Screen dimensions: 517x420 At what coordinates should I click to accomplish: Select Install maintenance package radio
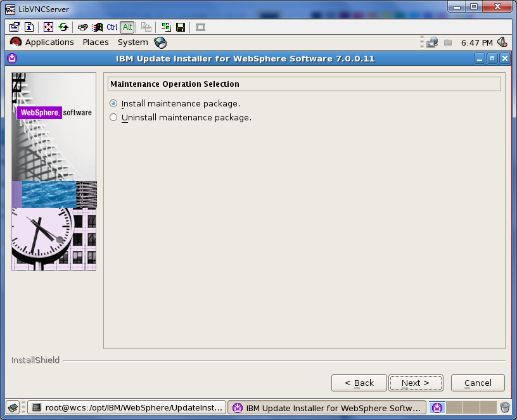click(x=113, y=103)
